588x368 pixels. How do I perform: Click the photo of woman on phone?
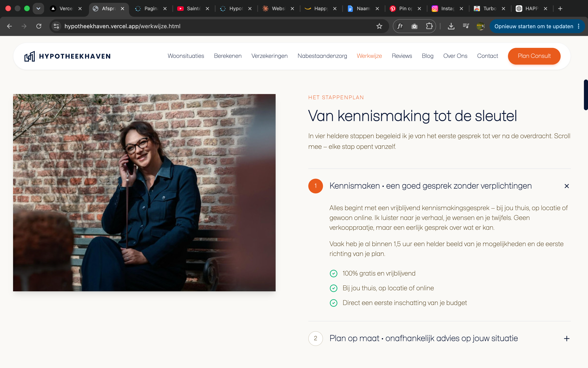[x=144, y=193]
